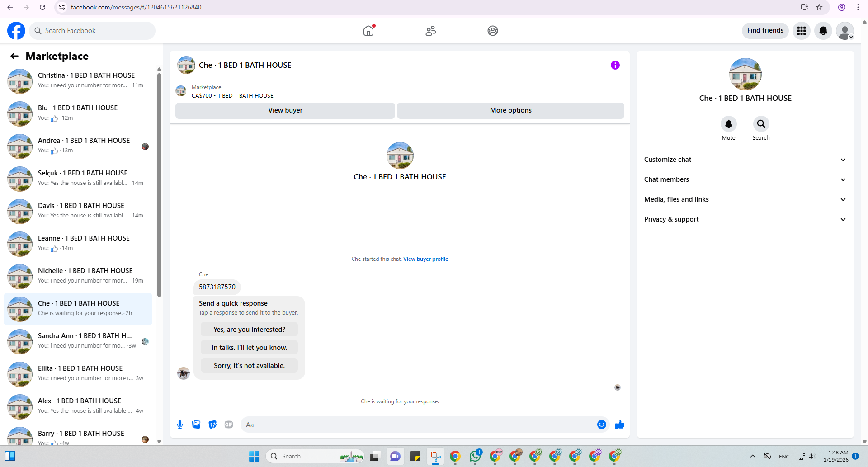
Task: Click the listing thumbnail in Marketplace banner
Action: click(181, 91)
